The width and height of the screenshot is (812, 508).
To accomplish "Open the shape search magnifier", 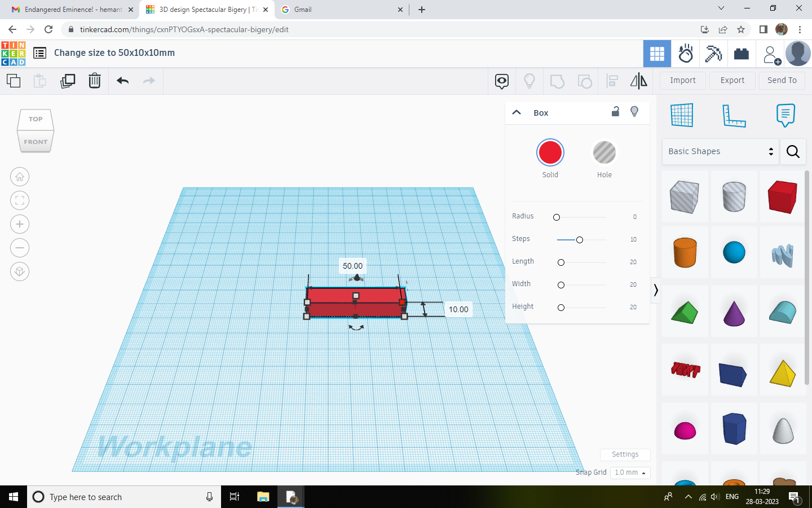I will (x=793, y=151).
